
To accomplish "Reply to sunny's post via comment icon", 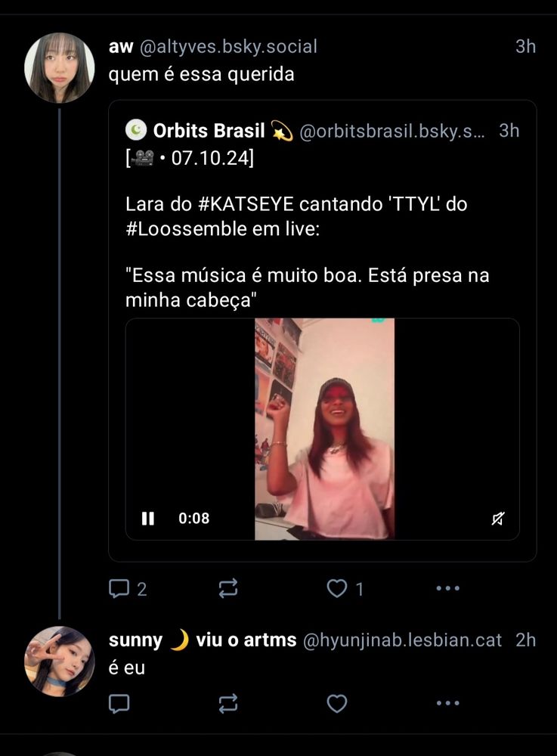I will pos(119,703).
